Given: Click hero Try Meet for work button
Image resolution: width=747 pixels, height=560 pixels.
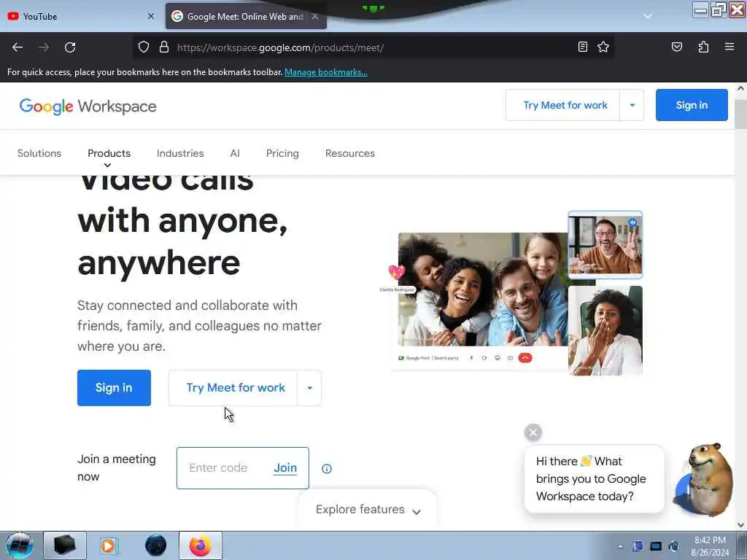Looking at the screenshot, I should pyautogui.click(x=233, y=388).
